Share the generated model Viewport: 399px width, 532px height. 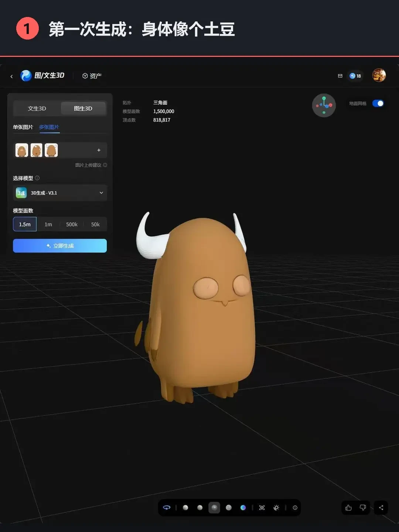(x=381, y=508)
